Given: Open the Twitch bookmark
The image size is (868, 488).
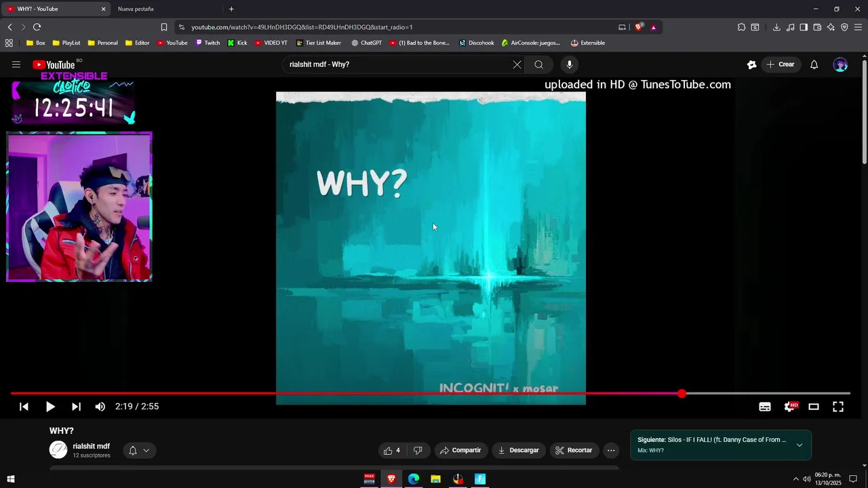Looking at the screenshot, I should (208, 43).
